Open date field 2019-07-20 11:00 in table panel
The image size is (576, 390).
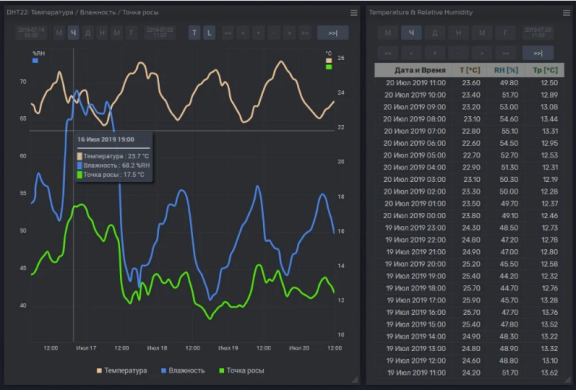pos(538,33)
